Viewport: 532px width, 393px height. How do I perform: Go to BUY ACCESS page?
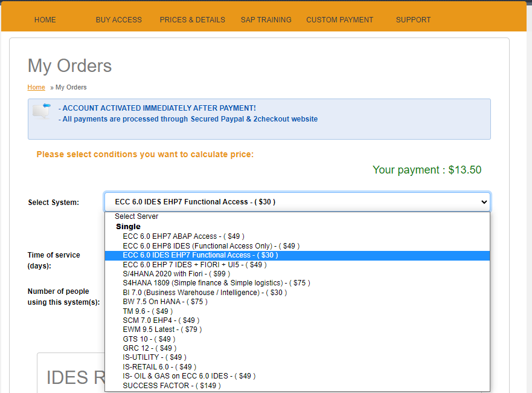(119, 20)
